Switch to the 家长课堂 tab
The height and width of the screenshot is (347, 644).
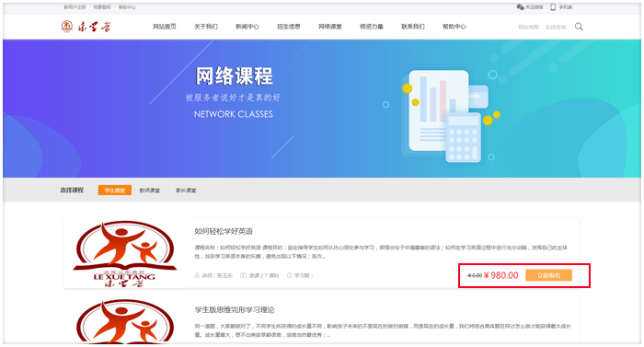point(186,191)
